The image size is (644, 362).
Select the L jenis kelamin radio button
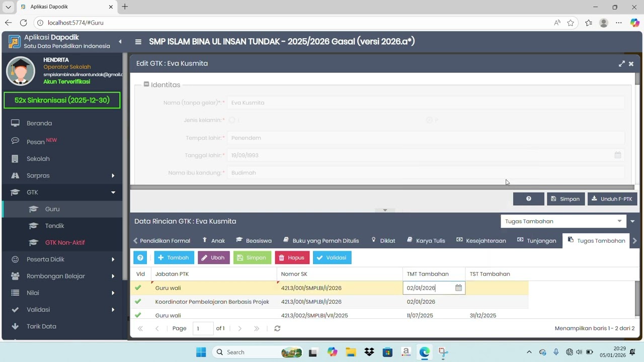[x=232, y=120]
